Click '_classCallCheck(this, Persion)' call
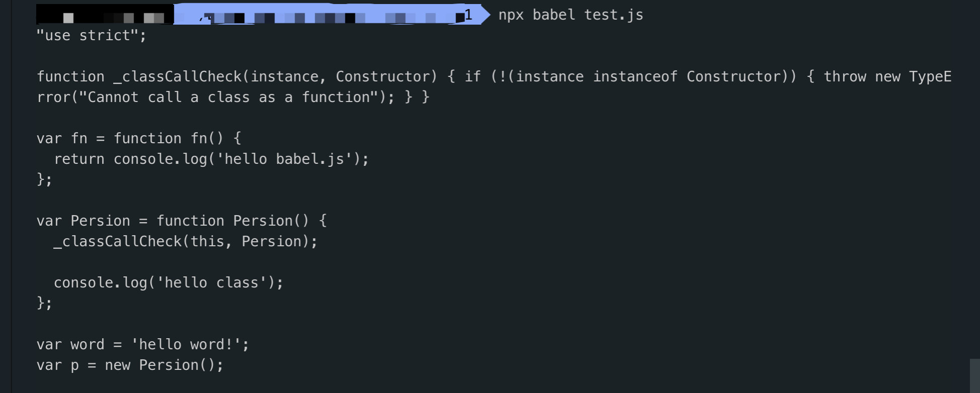 point(185,242)
